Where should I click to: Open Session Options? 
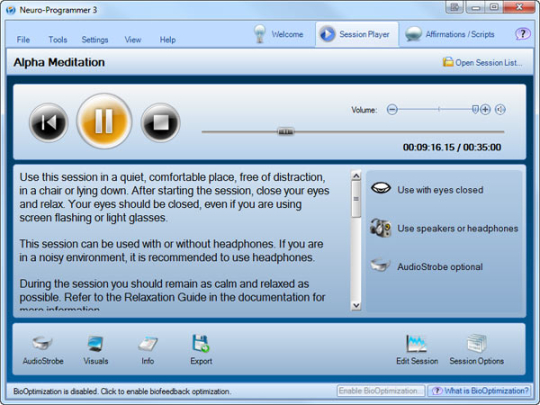tap(477, 350)
